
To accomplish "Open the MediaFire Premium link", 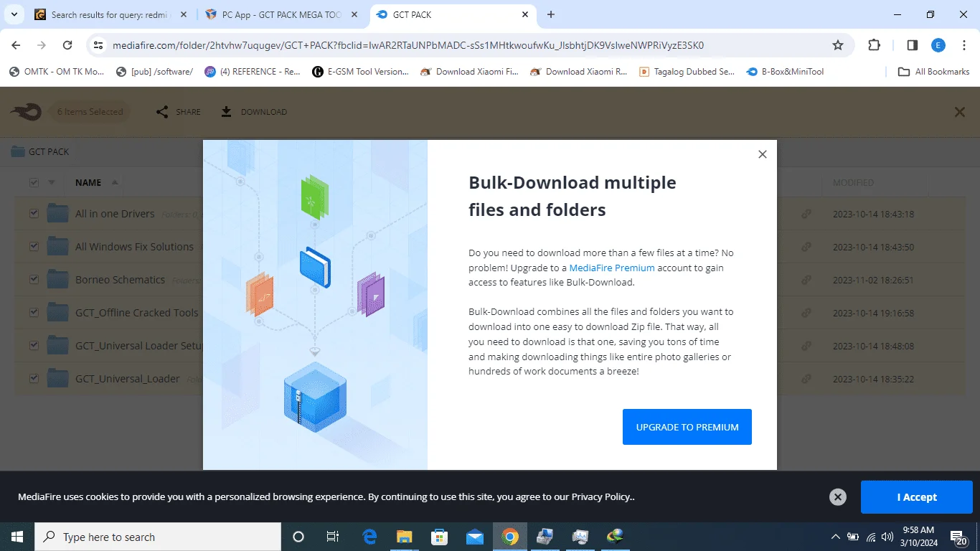I will 612,268.
